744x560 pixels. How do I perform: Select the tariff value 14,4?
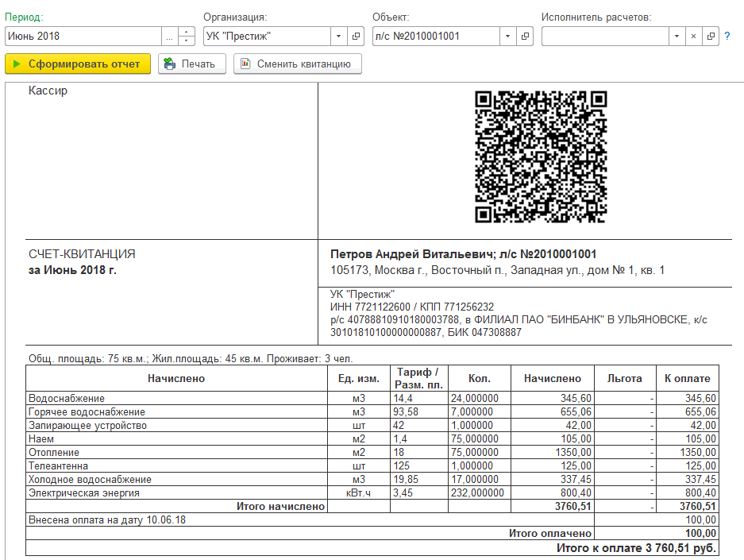pos(403,399)
